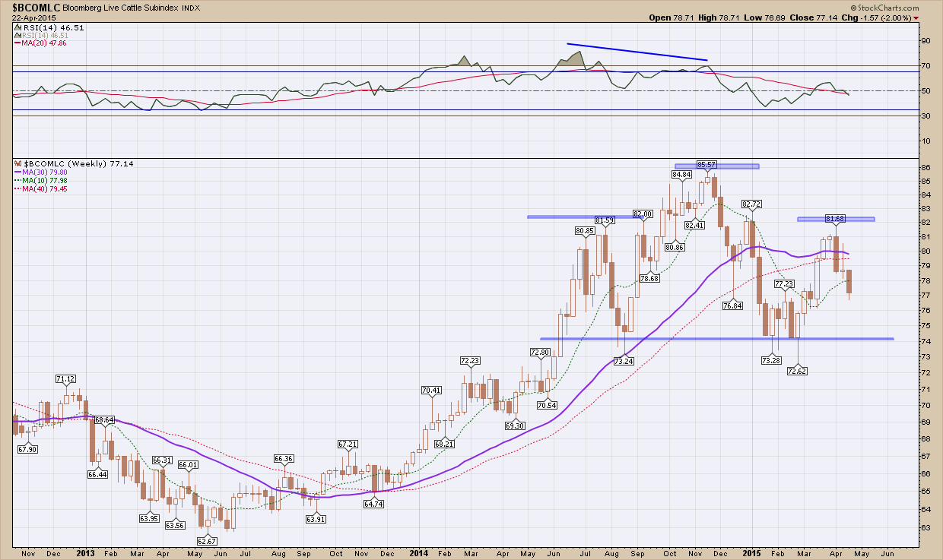The height and width of the screenshot is (560, 943).
Task: Click the $BCOMLC (Weekly) 77.14 legend text
Action: pos(79,163)
